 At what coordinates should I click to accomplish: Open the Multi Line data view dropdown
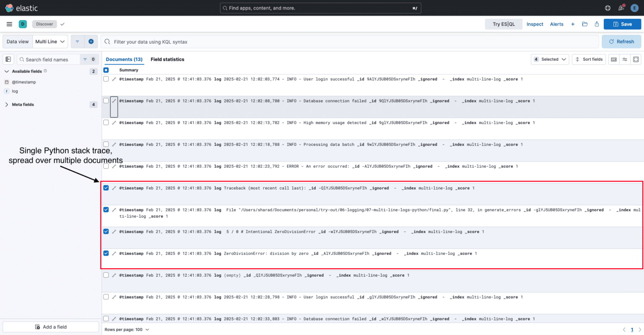click(x=50, y=41)
